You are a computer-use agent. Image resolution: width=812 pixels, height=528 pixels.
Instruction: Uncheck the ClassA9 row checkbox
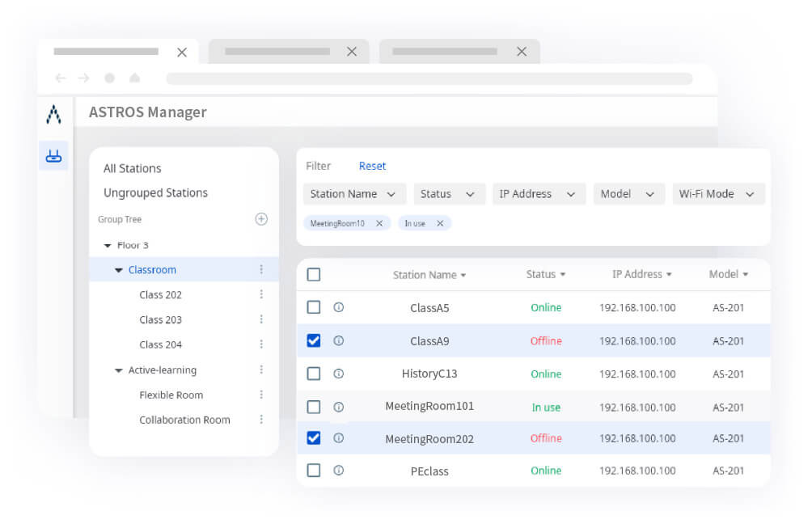coord(314,340)
